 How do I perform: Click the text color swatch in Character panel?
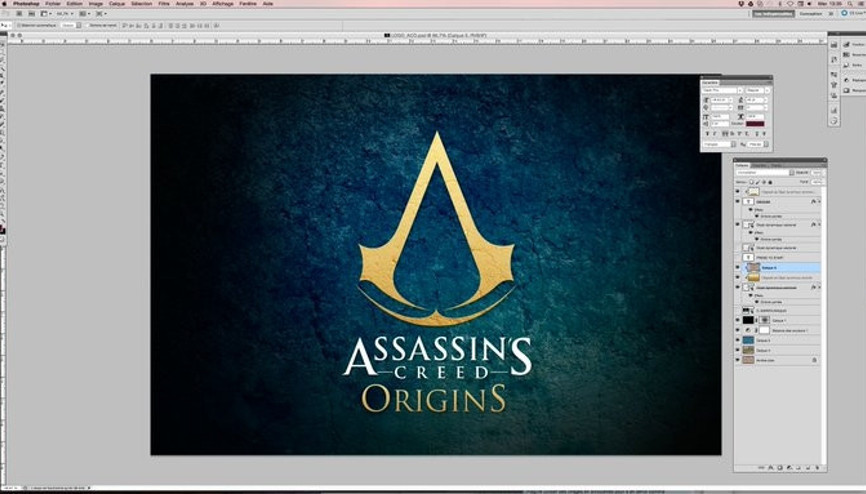point(755,124)
